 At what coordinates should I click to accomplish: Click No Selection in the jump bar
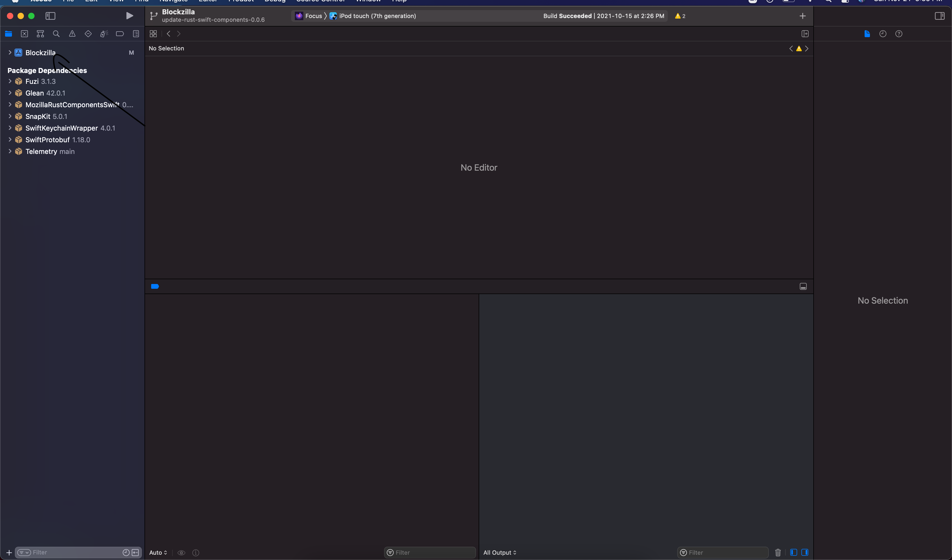(166, 48)
